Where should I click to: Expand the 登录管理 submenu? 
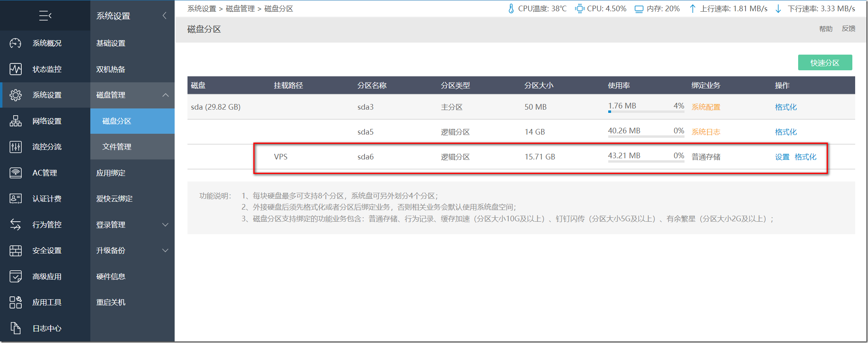point(165,225)
